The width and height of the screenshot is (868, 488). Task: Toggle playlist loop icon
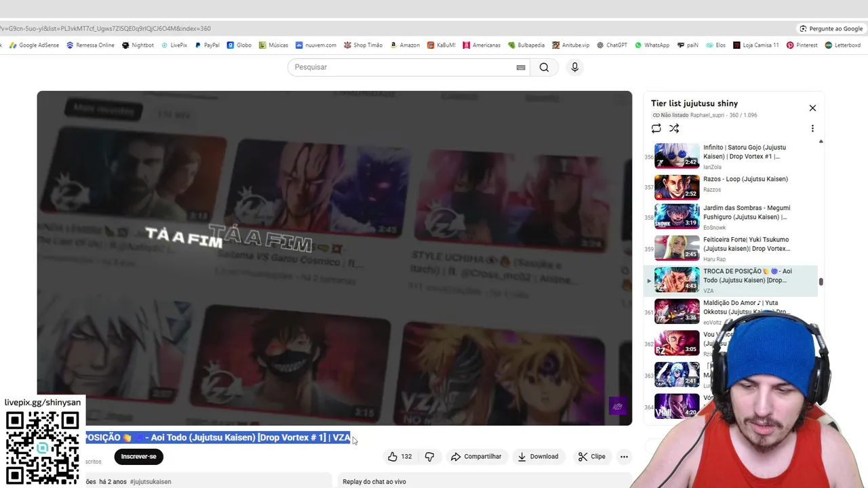point(656,128)
